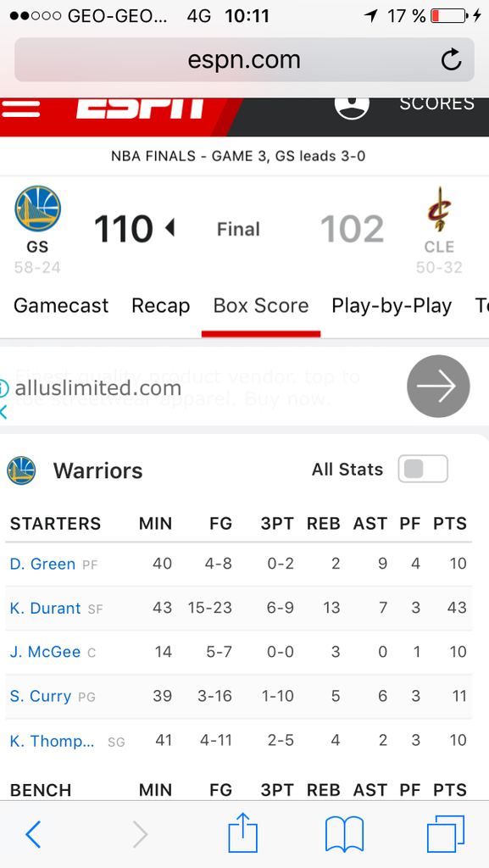Tap the Golden State Warriors logo by the score
489x868 pixels.
point(37,209)
